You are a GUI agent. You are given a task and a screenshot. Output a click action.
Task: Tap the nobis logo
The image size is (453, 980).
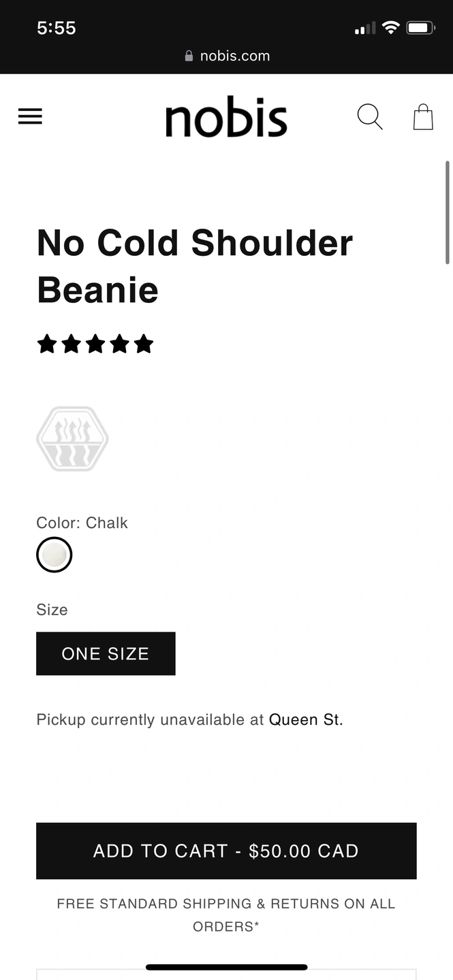pyautogui.click(x=226, y=117)
